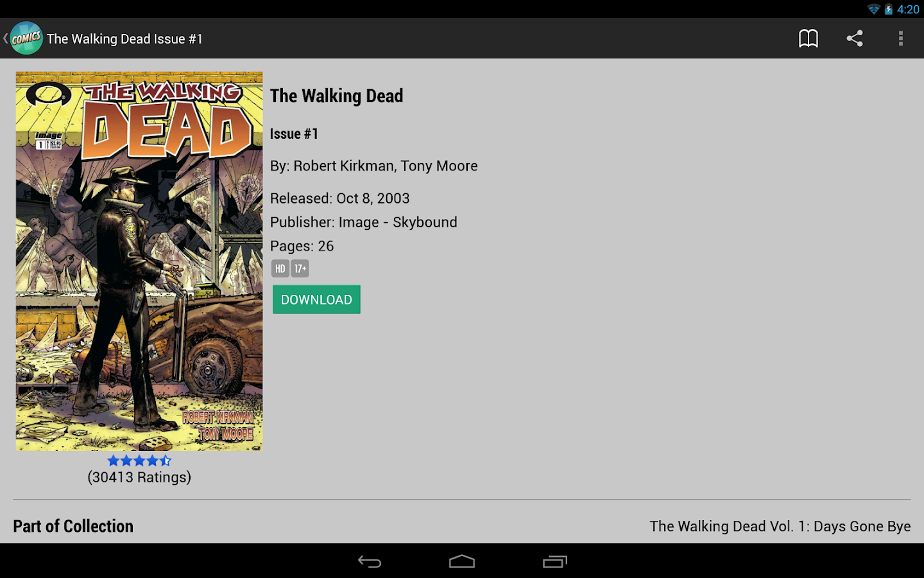The image size is (924, 578).
Task: Open the bookmark/library book icon
Action: pyautogui.click(x=808, y=39)
